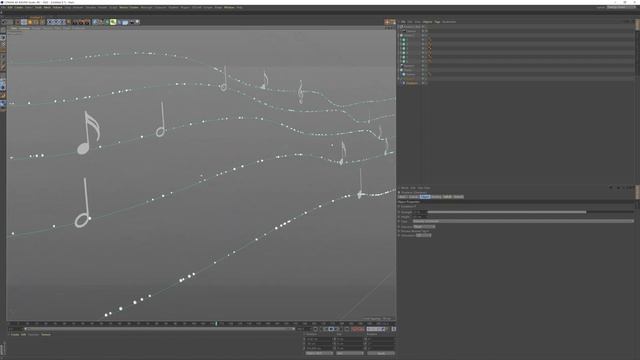The image size is (640, 360).
Task: Open the File menu in main menu bar
Action: click(3, 7)
